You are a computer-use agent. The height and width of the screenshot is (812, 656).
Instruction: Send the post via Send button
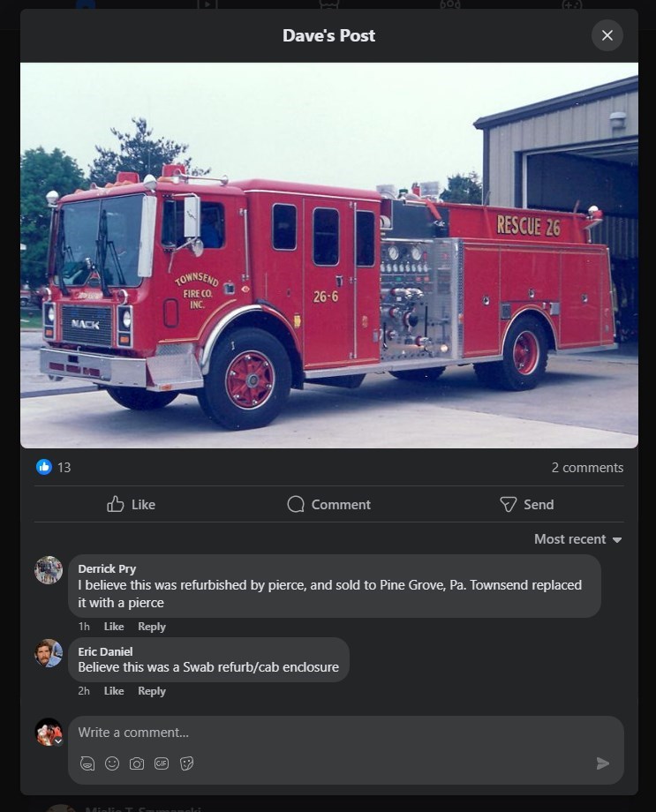point(526,504)
